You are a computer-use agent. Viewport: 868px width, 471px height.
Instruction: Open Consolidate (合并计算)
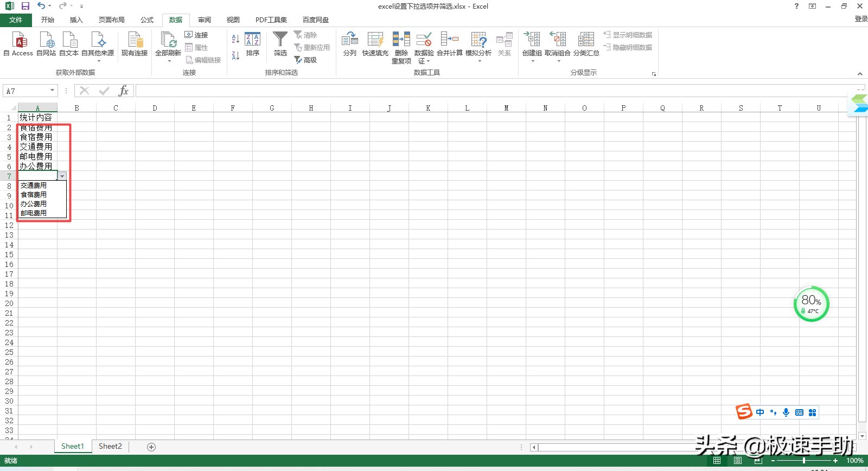[450, 44]
